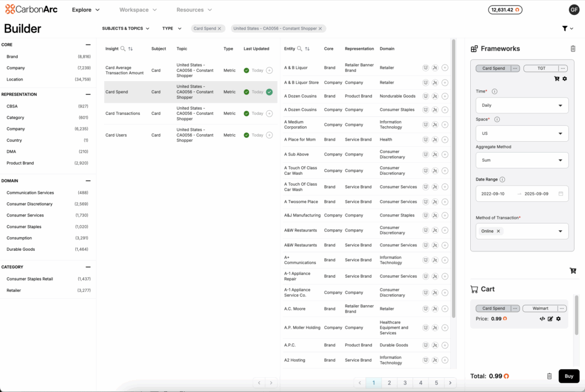This screenshot has width=585, height=392.
Task: Click the CarbonArc logo
Action: pos(31,9)
